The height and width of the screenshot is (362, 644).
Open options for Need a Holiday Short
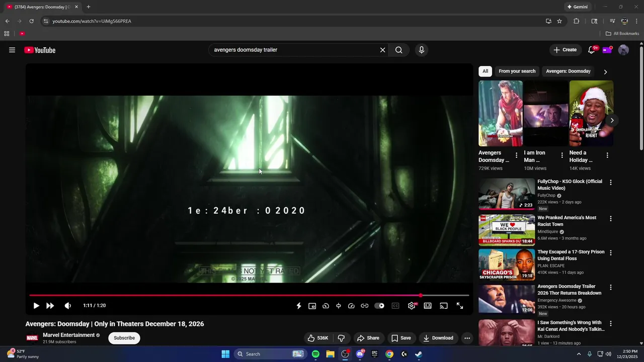[x=607, y=155]
